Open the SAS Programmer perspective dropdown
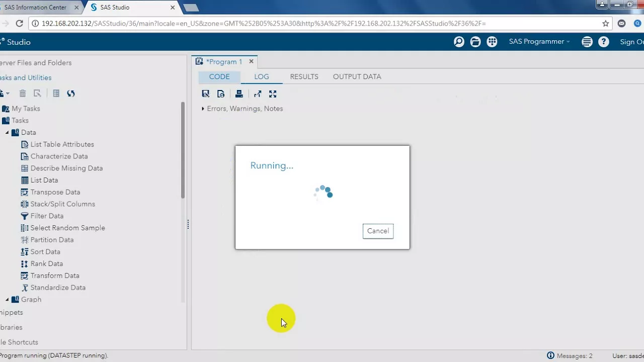Screen dimensions: 644x362 point(539,42)
